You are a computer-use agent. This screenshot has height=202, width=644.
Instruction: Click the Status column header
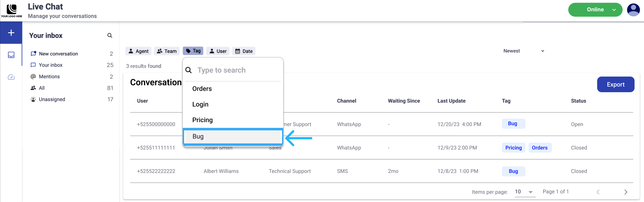pos(578,101)
